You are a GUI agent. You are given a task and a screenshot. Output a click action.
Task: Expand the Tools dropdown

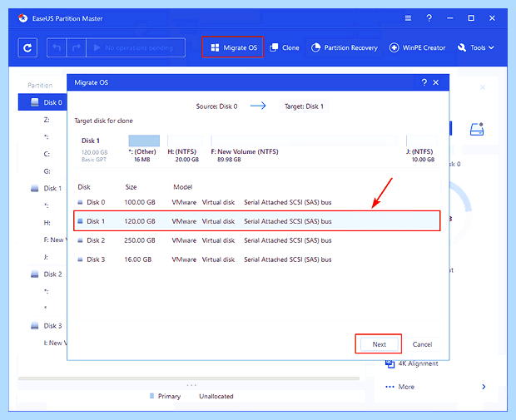click(476, 47)
